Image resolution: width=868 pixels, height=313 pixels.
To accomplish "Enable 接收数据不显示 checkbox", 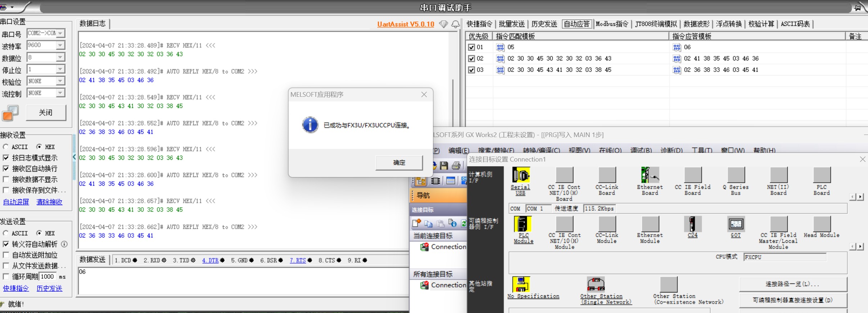I will click(x=6, y=179).
